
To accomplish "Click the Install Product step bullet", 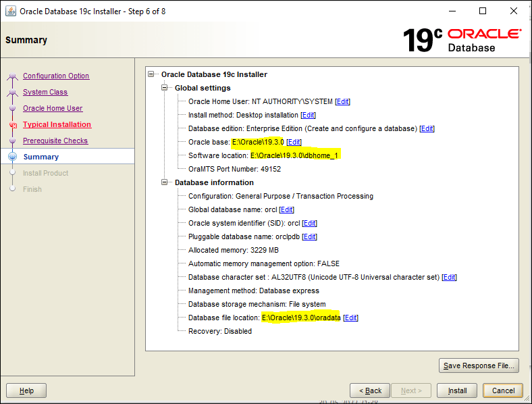I will coord(13,172).
